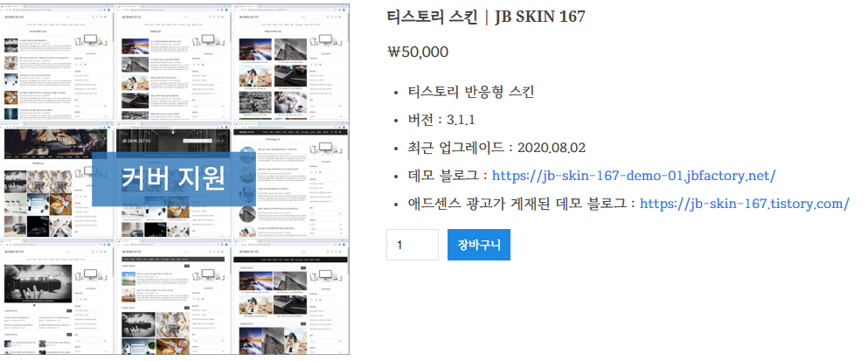Click the 티스토리 반응형 스킨 bullet text
Viewport: 868px width, 361px height.
point(470,92)
